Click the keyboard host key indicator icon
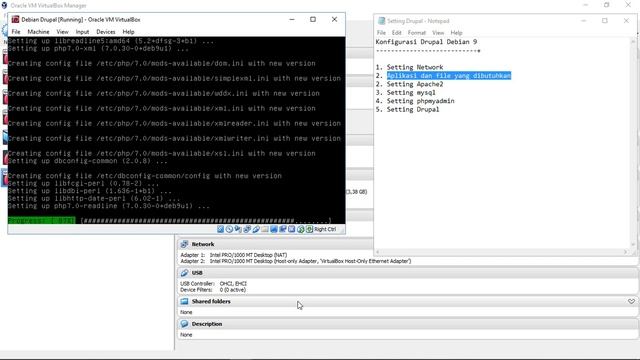Screen dimensions: 640x360 309,229
